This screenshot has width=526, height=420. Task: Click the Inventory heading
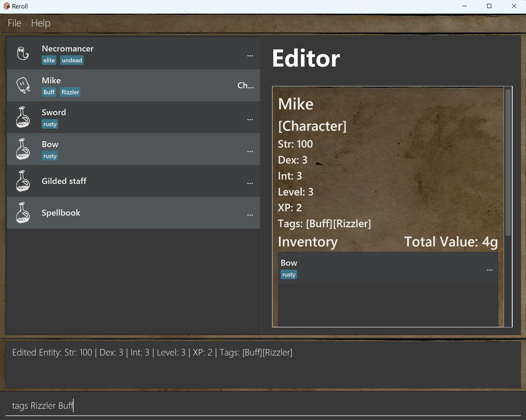[308, 242]
